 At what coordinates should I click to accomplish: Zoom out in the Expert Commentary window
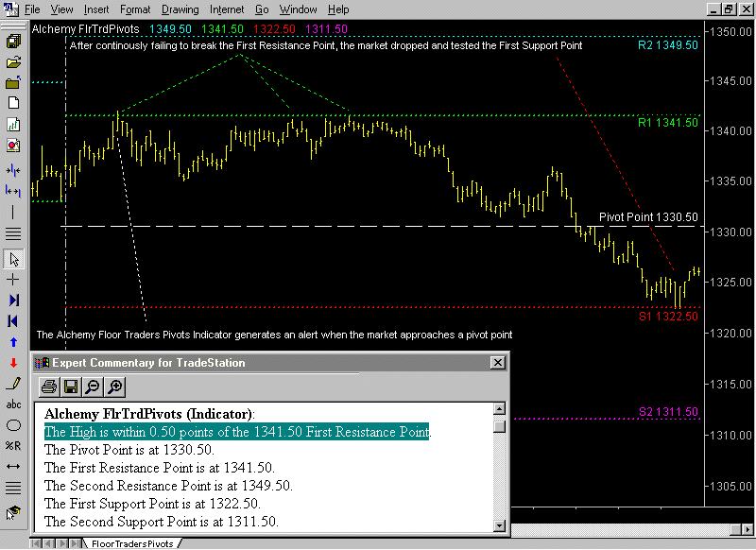(x=93, y=387)
